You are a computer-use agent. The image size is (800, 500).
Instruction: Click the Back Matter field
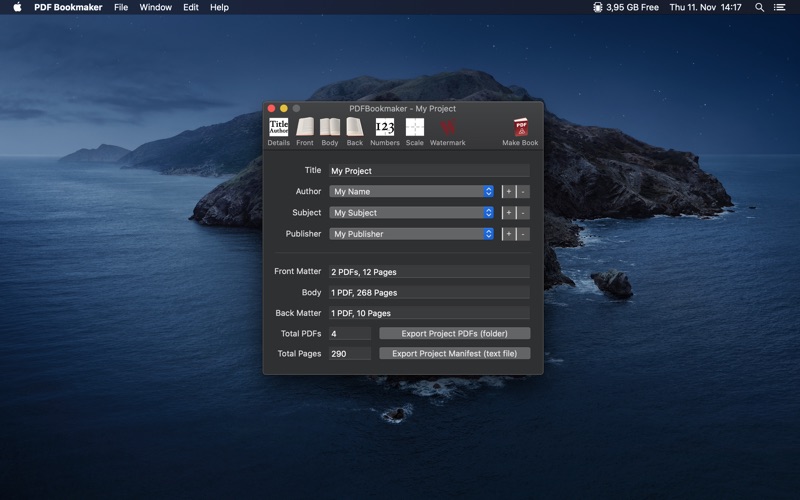click(x=429, y=313)
